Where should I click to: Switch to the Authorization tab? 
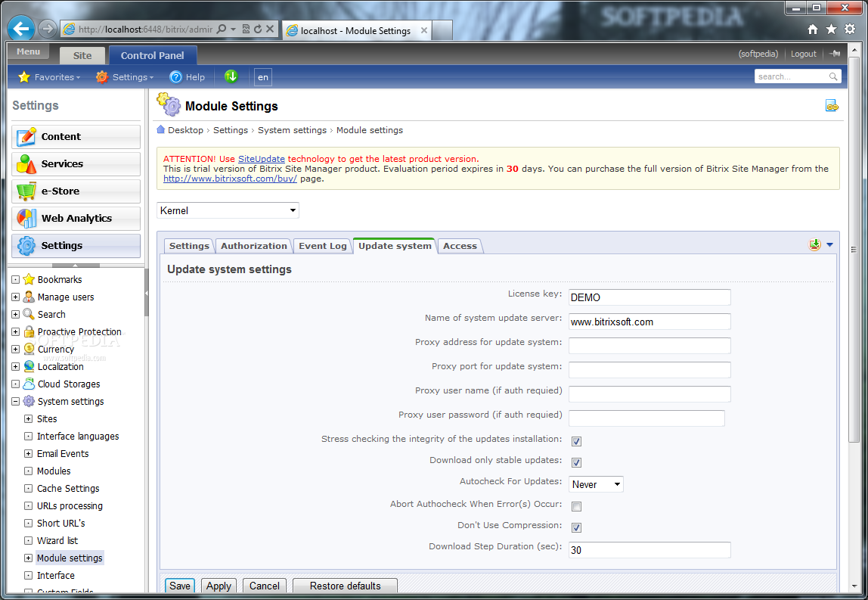pos(253,246)
